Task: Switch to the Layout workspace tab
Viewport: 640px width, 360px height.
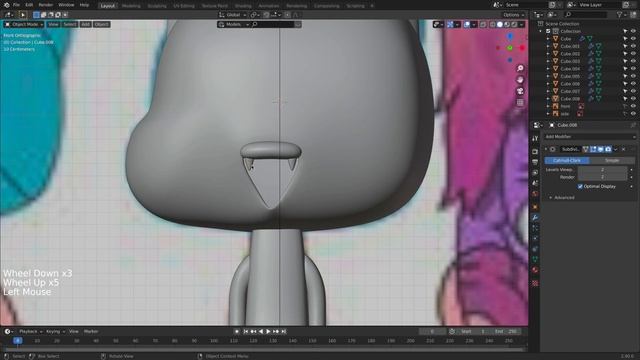Action: [x=108, y=6]
